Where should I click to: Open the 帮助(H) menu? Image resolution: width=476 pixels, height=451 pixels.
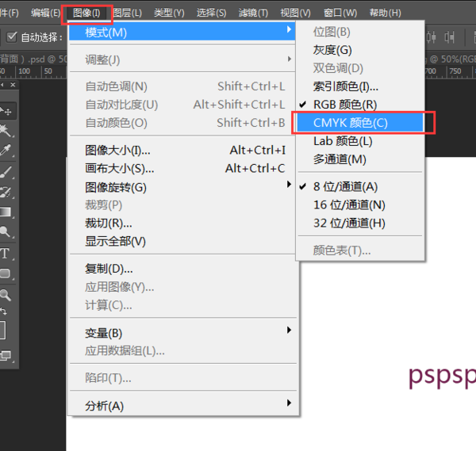coord(385,13)
